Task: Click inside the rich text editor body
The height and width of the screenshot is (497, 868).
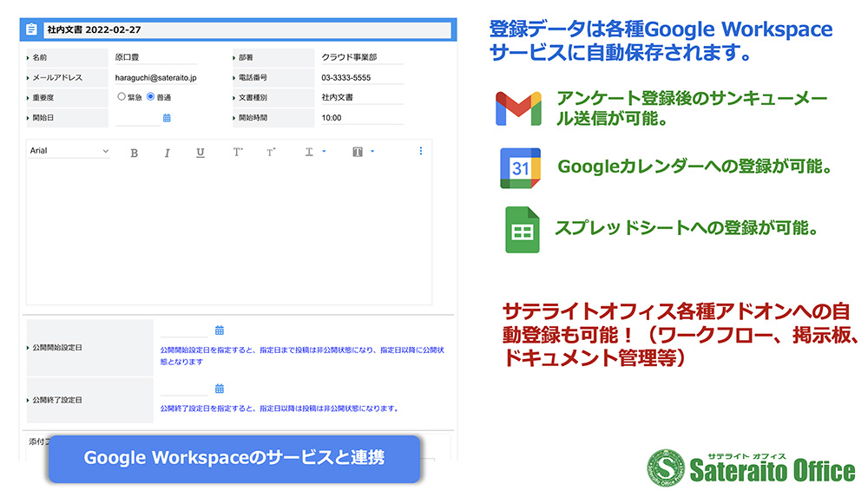Action: click(228, 232)
